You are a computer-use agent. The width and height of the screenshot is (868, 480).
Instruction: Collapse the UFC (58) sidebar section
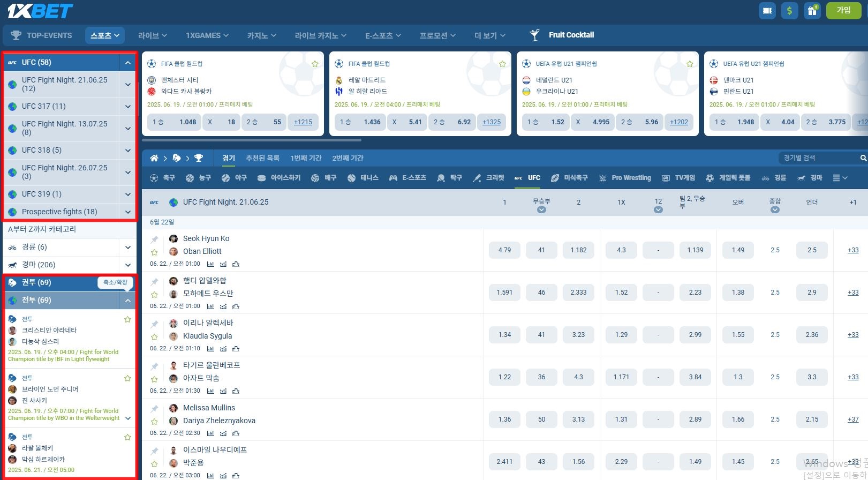(127, 63)
